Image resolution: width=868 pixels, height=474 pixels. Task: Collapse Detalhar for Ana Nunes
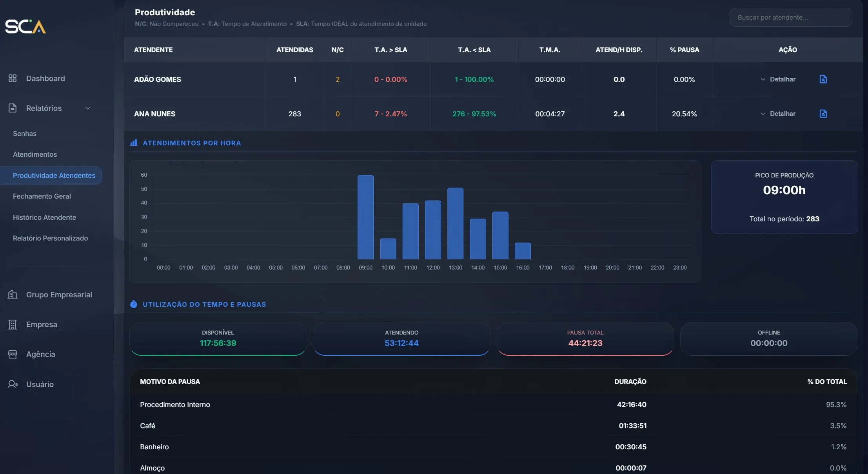[778, 114]
